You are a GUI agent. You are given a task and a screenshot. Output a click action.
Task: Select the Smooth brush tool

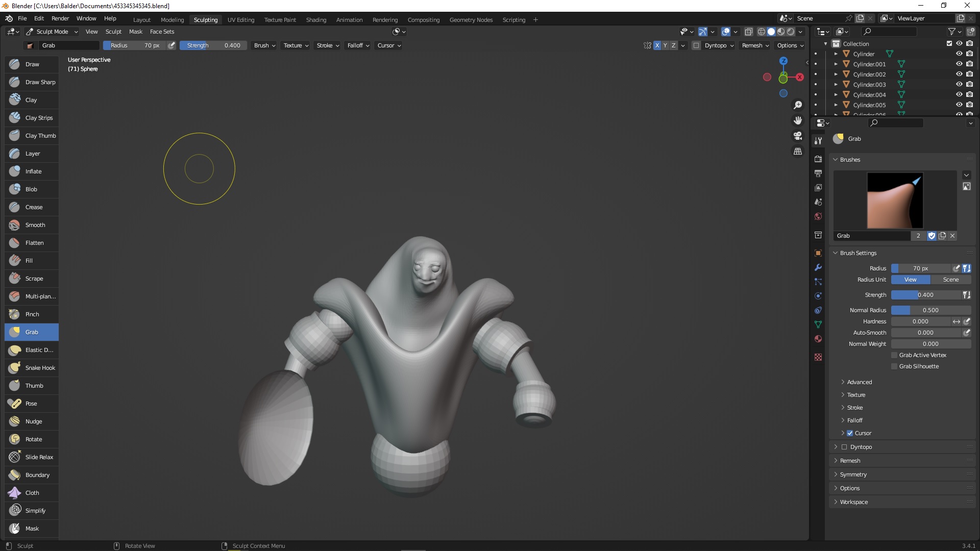(x=32, y=225)
